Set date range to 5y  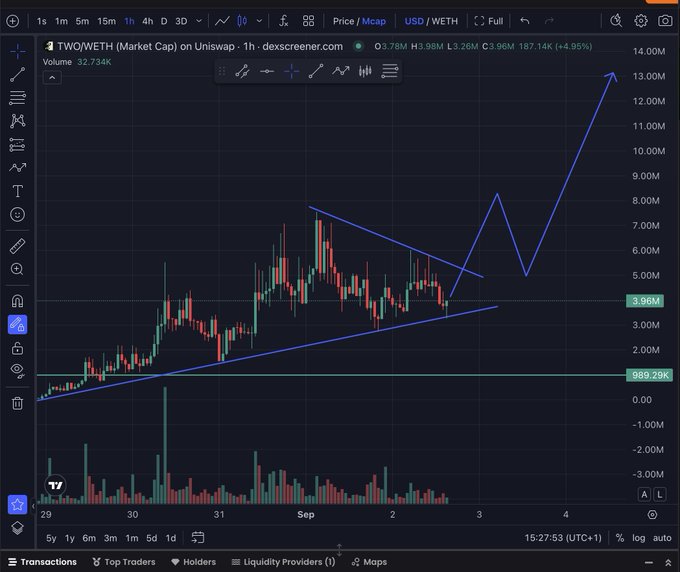pos(51,538)
